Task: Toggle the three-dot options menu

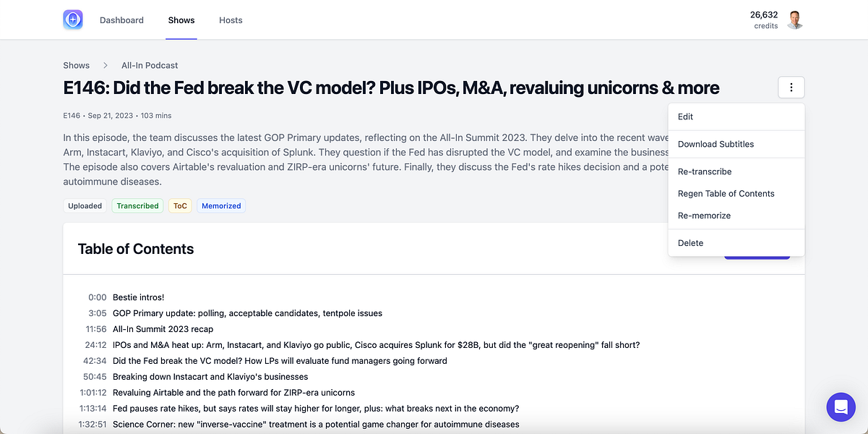Action: (x=791, y=88)
